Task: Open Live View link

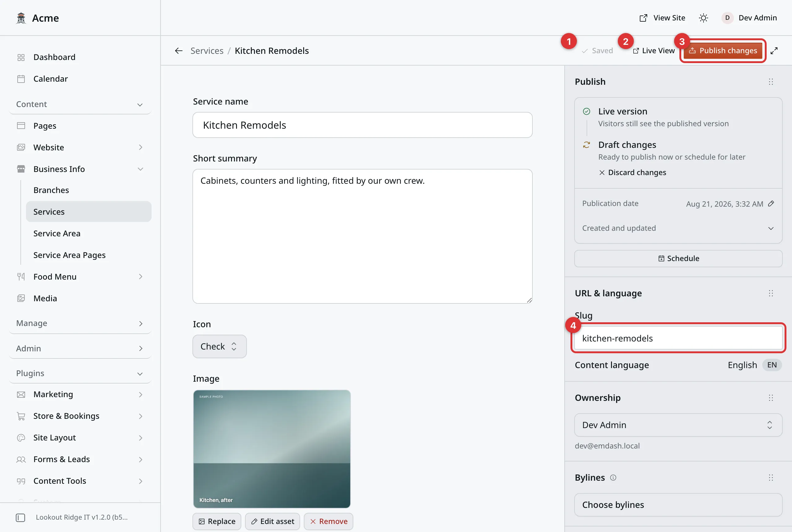Action: 654,51
